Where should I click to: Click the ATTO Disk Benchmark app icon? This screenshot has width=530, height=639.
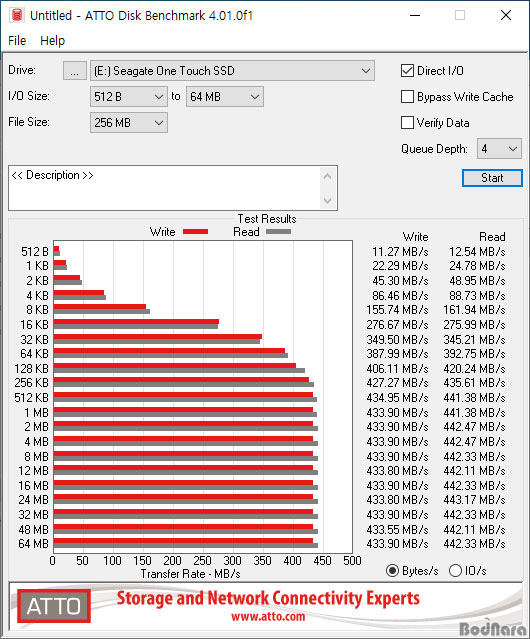(x=17, y=15)
